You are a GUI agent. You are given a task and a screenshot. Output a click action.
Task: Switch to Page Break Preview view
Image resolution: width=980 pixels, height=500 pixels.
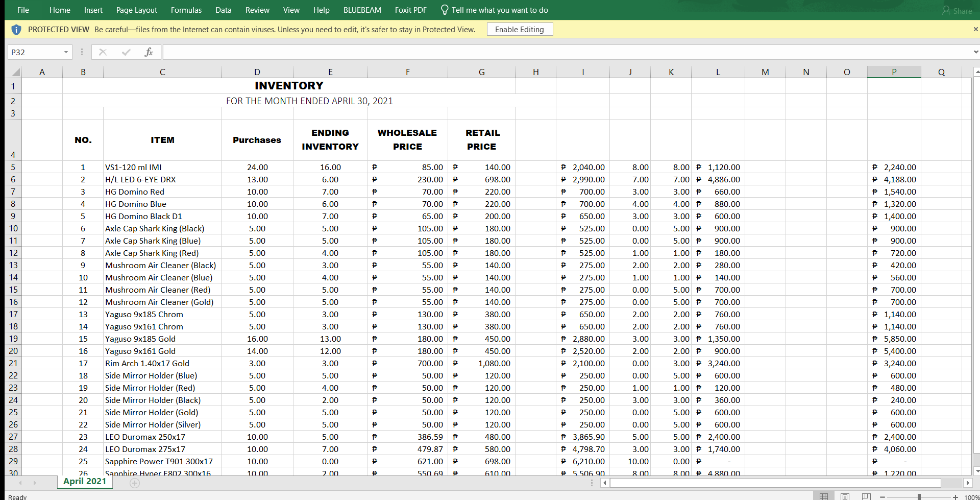[x=866, y=496]
